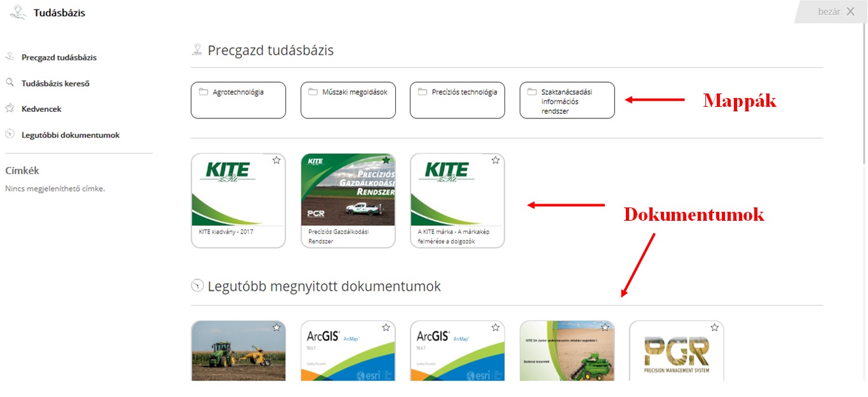Click the Tudásbázis logo icon in header
The height and width of the screenshot is (397, 868).
coord(17,11)
